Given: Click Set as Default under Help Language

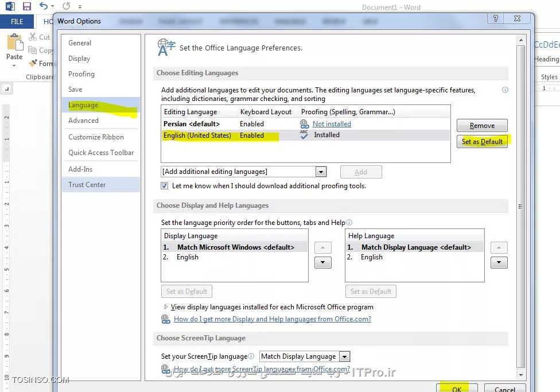Looking at the screenshot, I should click(371, 291).
